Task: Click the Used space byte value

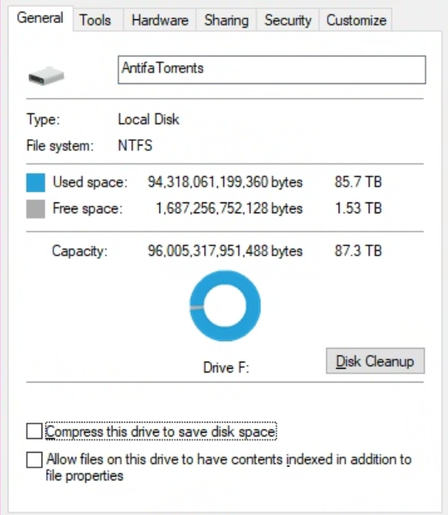Action: tap(225, 182)
